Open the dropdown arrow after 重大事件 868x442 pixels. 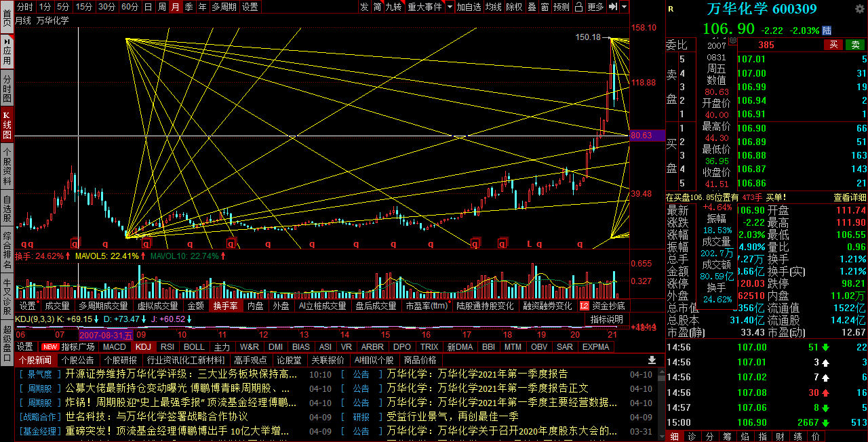(x=448, y=7)
